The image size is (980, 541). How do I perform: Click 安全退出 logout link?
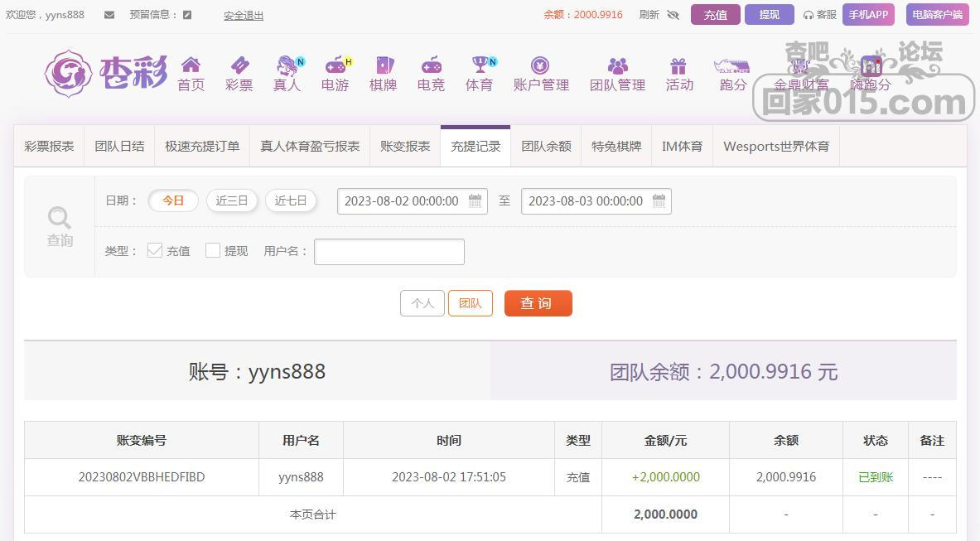[244, 16]
